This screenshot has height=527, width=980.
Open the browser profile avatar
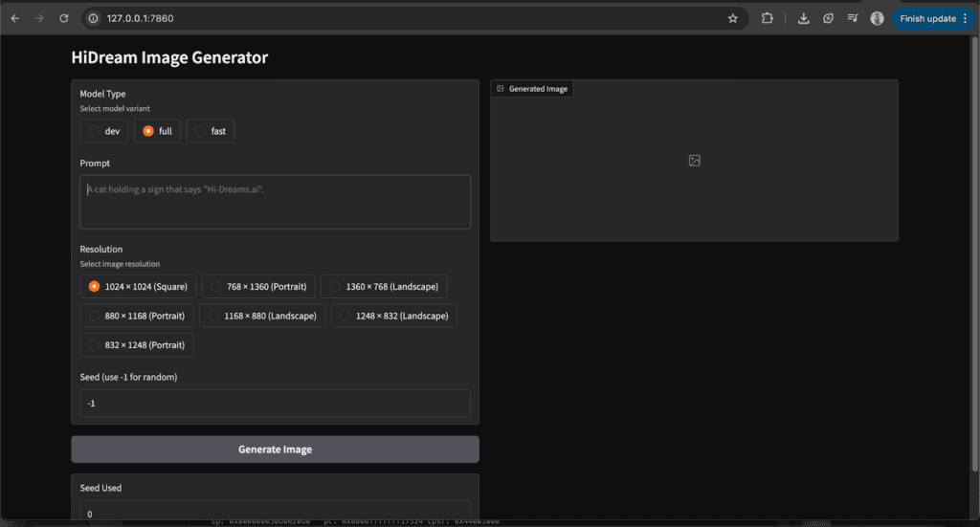[x=877, y=19]
